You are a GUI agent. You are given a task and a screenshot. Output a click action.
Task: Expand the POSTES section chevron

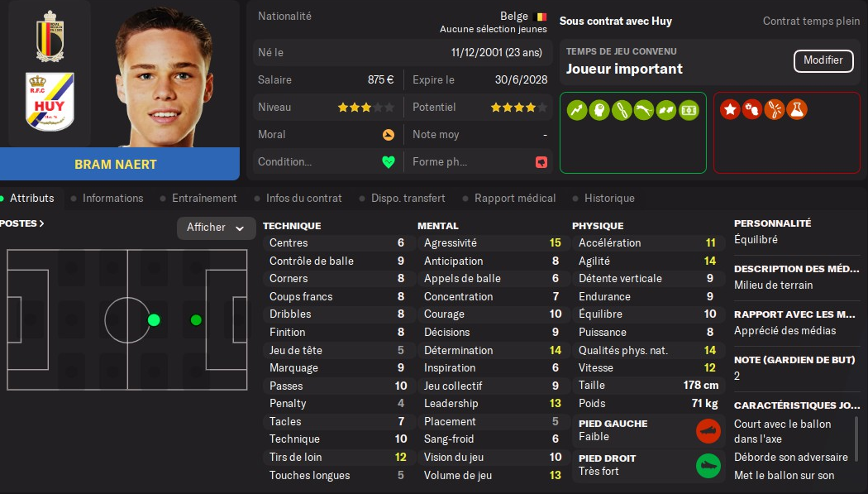tap(41, 223)
